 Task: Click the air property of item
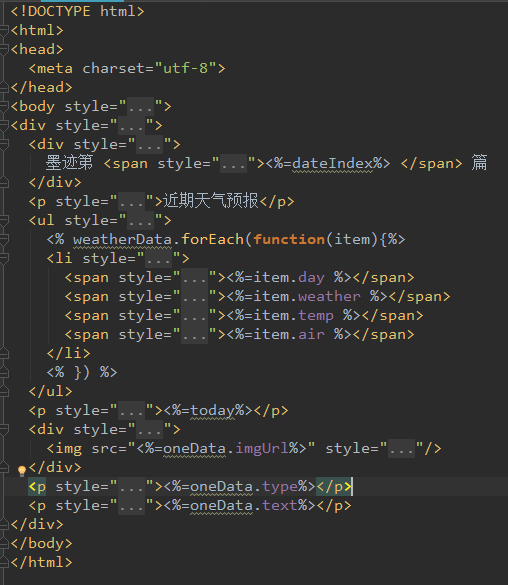click(311, 335)
